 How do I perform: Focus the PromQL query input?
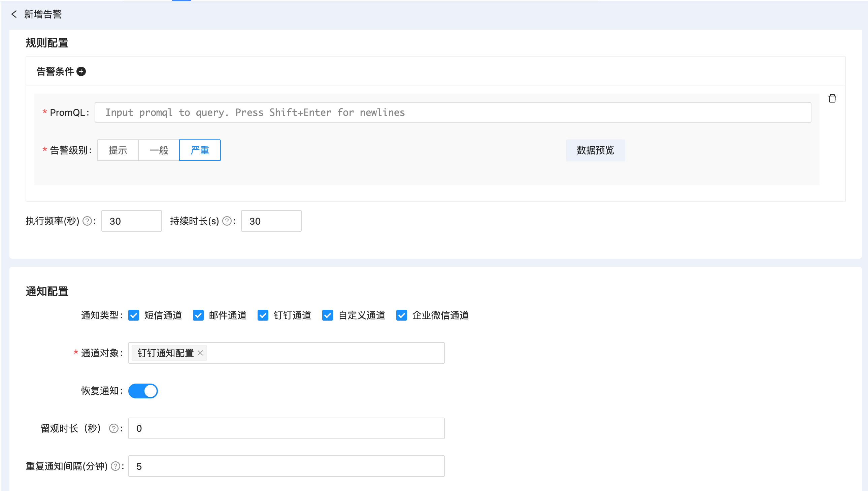453,112
